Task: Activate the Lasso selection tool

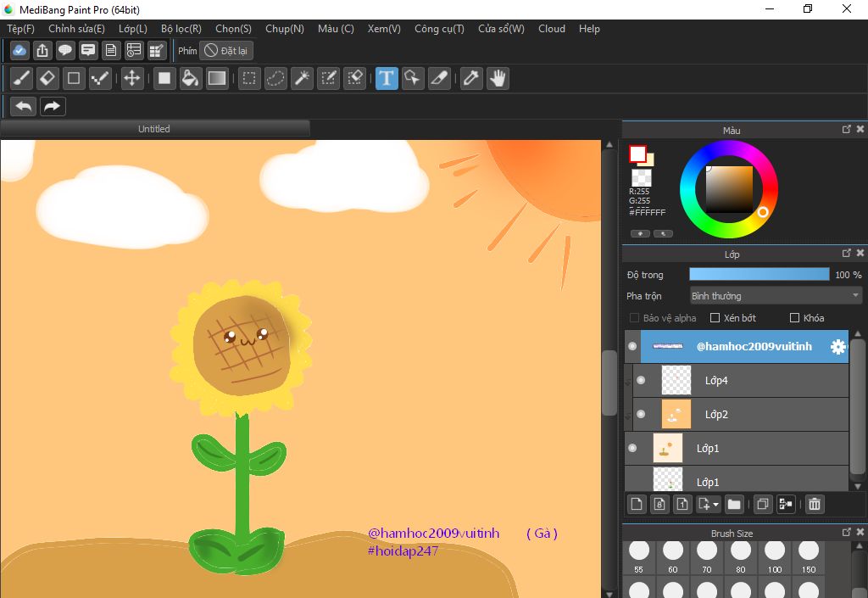Action: (275, 78)
